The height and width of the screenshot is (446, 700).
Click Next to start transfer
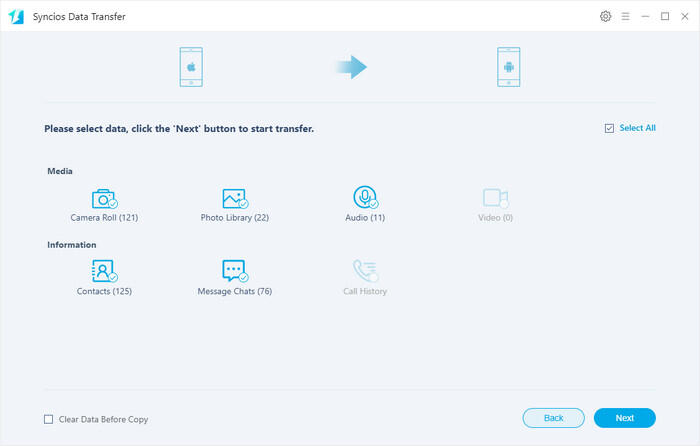[x=624, y=418]
